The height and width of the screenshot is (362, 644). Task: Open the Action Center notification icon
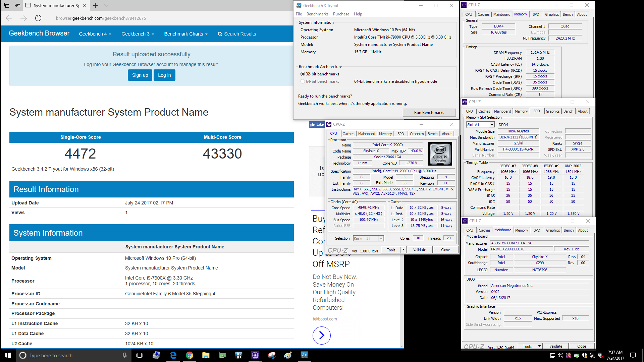click(x=633, y=355)
